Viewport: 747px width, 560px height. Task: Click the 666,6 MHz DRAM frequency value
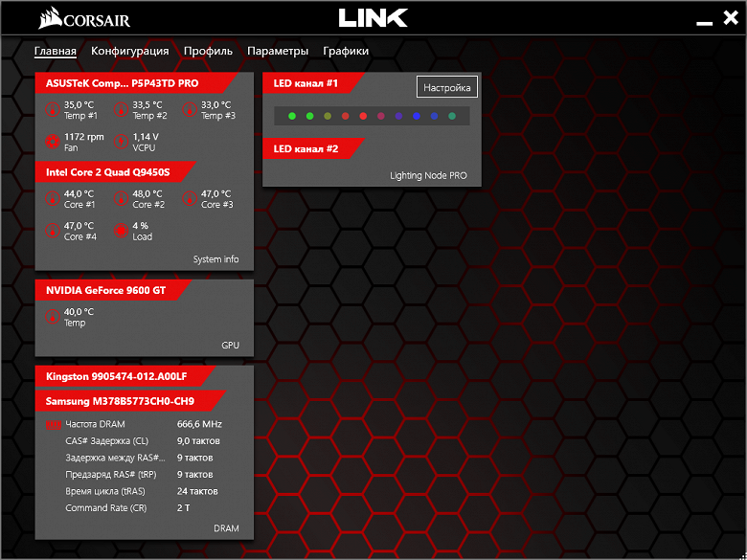(199, 424)
